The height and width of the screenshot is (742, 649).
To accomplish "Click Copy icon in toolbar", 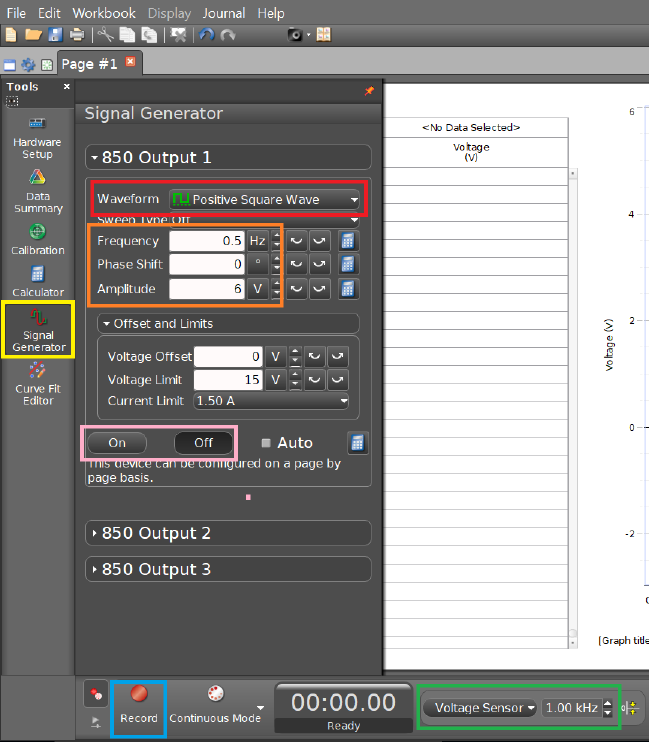I will click(127, 35).
